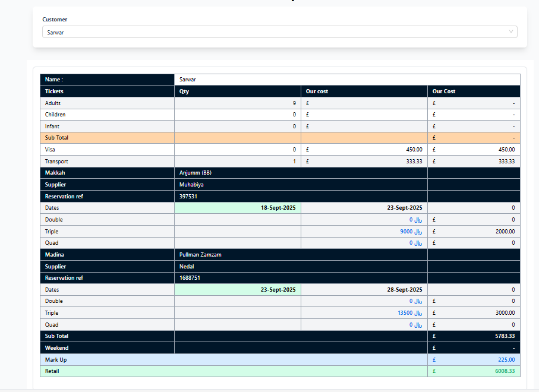Image resolution: width=539 pixels, height=392 pixels.
Task: Click the chevron arrow in Customer selector
Action: (511, 32)
